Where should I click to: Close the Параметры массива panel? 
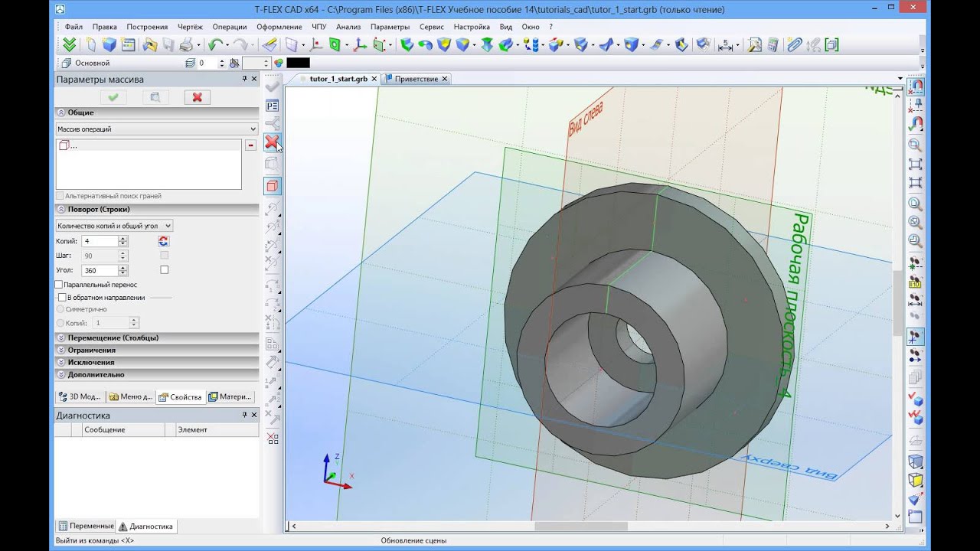pyautogui.click(x=254, y=79)
